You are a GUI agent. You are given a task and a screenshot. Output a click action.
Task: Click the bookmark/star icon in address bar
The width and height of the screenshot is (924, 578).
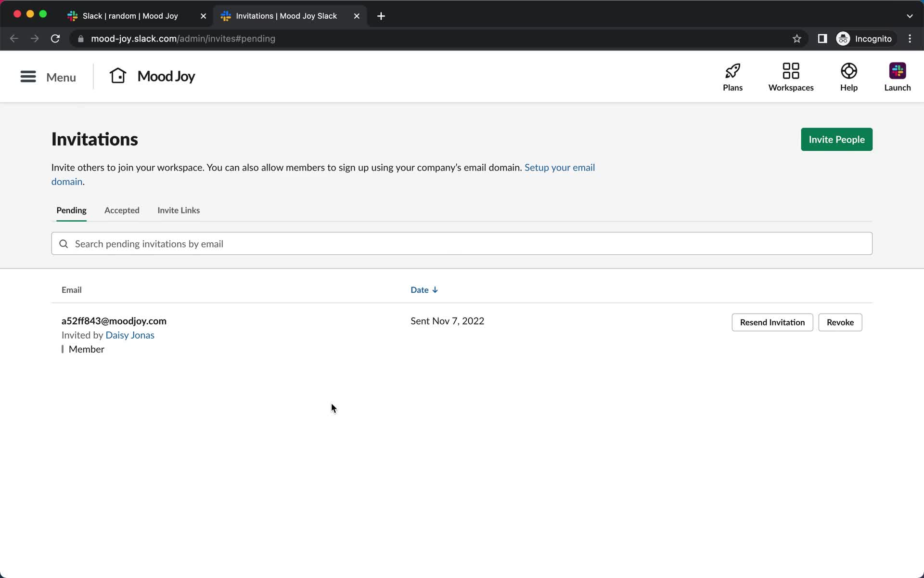[797, 39]
